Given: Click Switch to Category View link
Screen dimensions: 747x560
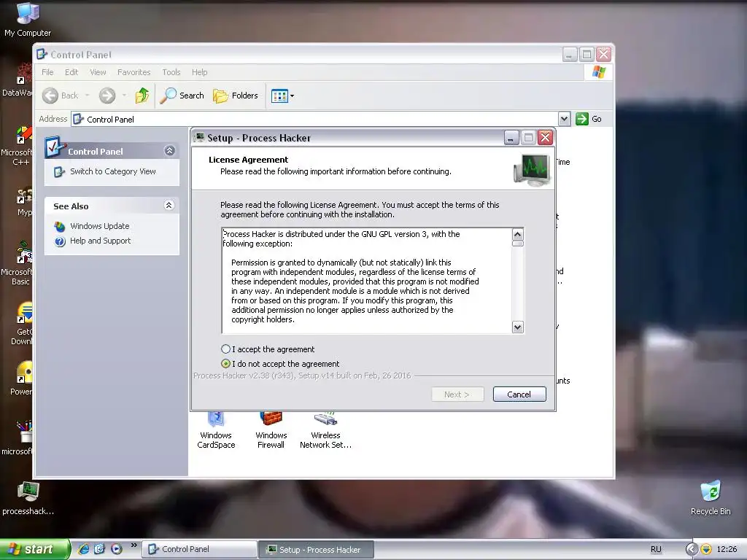Looking at the screenshot, I should (113, 171).
